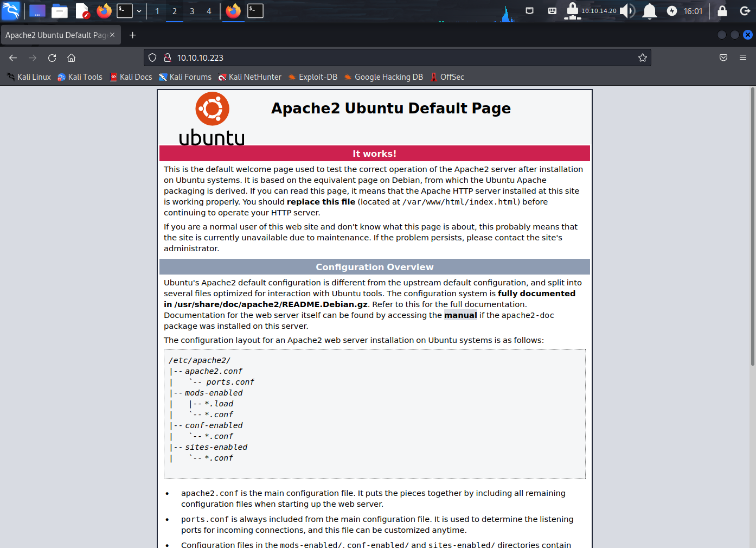The height and width of the screenshot is (548, 756).
Task: Click the clock showing 16:01
Action: [x=693, y=11]
